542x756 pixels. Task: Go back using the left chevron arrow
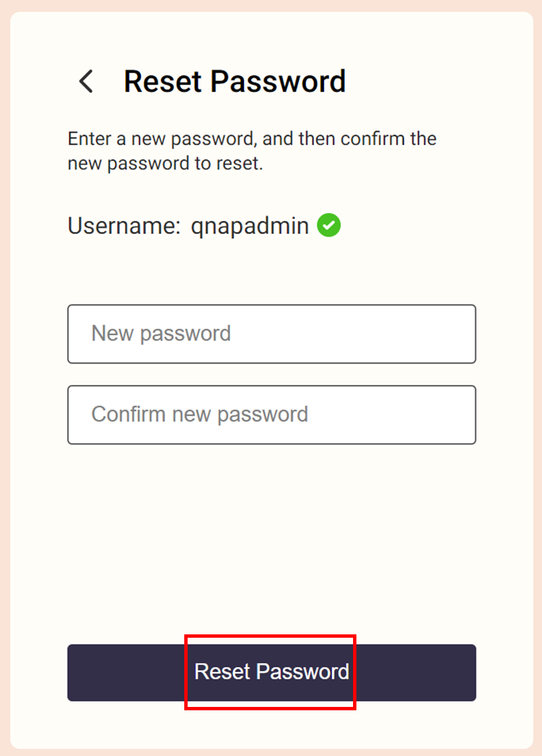(85, 82)
